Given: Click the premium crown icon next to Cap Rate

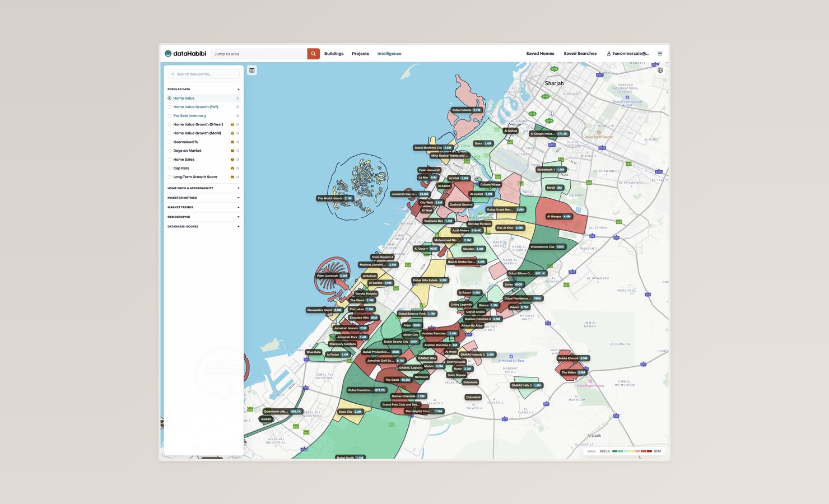Looking at the screenshot, I should click(x=232, y=168).
